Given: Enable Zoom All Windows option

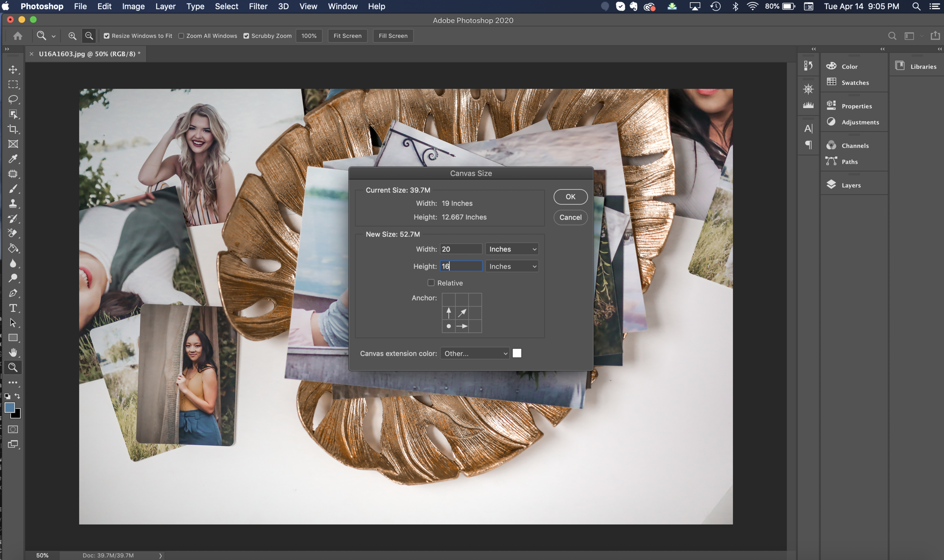Looking at the screenshot, I should click(181, 36).
